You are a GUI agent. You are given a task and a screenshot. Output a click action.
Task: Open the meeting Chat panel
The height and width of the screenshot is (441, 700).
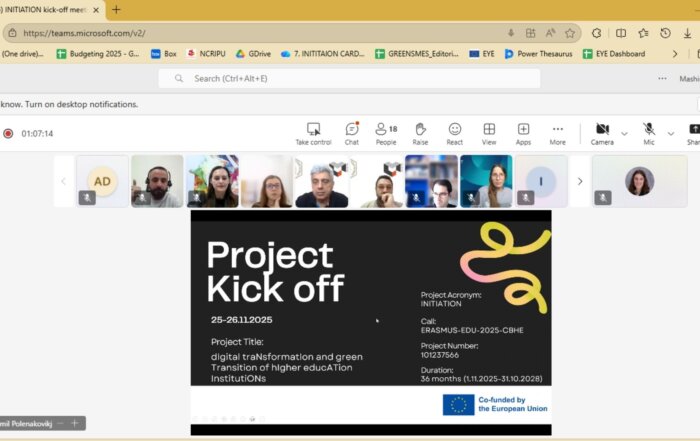coord(352,133)
